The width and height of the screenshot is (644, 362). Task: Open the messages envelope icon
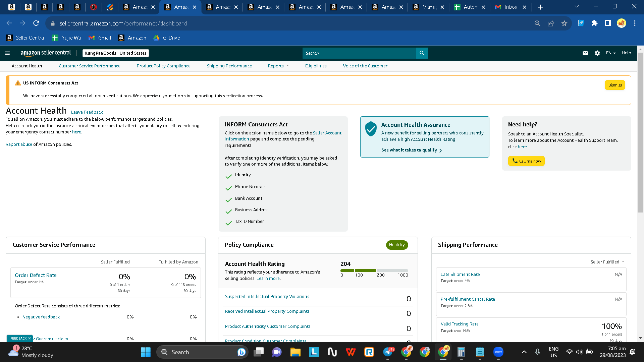[585, 53]
